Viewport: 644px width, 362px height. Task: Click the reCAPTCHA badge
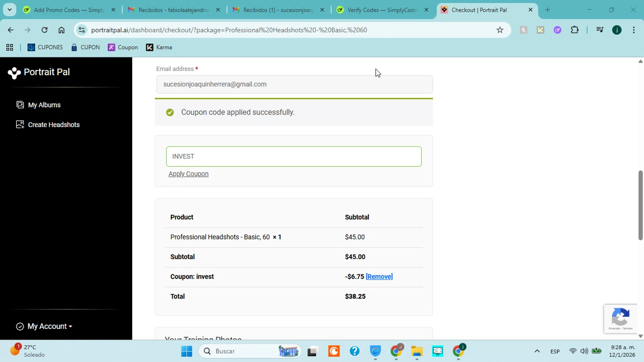pyautogui.click(x=620, y=319)
